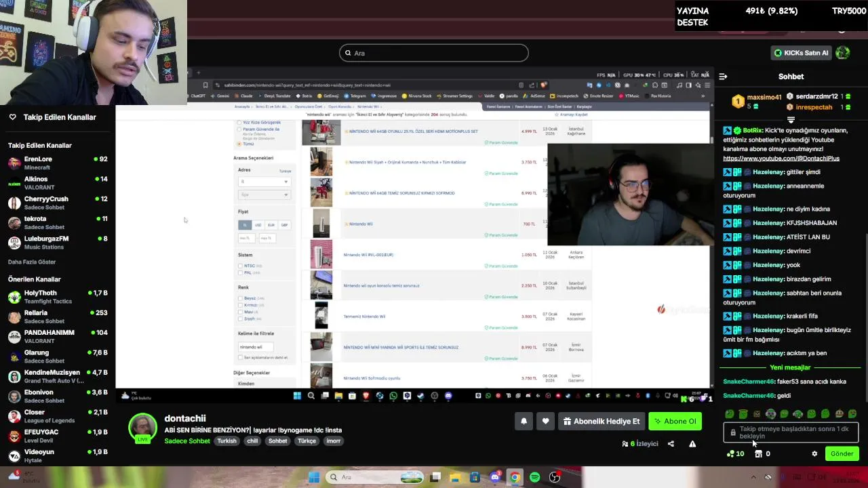Open File Explorer from the bottom taskbar
868x488 pixels.
[x=455, y=477]
